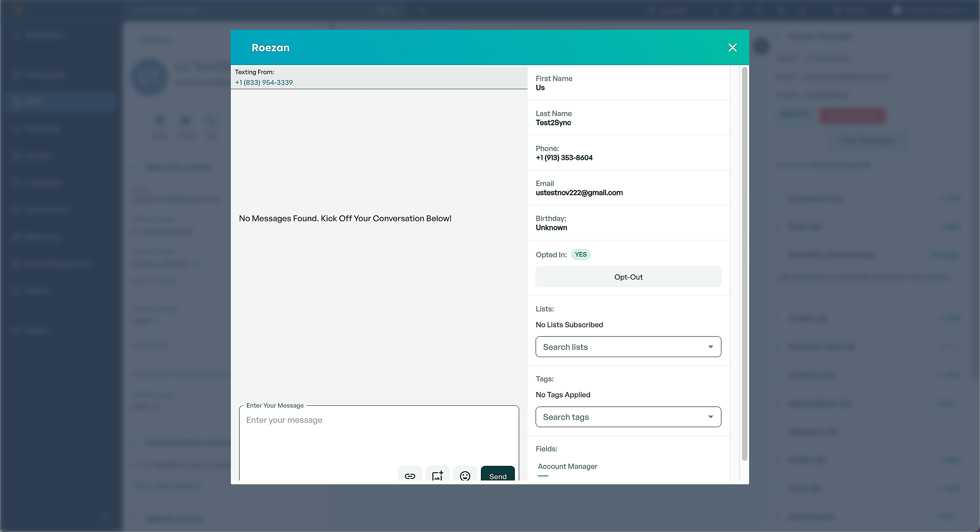The image size is (980, 532).
Task: Click the Account Manager field value
Action: tap(543, 476)
